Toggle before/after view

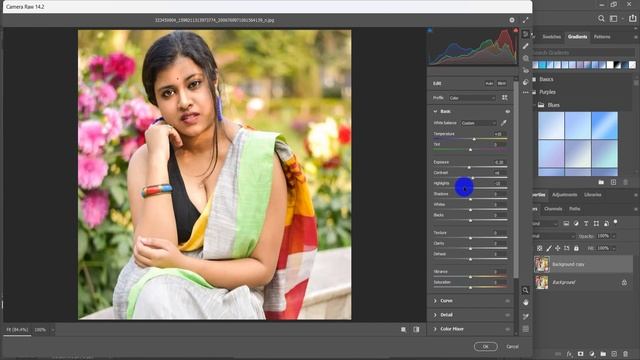416,329
